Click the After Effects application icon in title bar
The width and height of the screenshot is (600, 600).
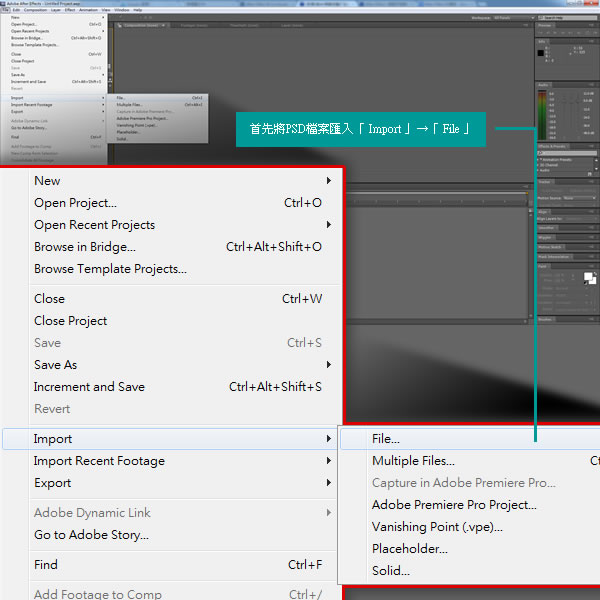point(3,3)
